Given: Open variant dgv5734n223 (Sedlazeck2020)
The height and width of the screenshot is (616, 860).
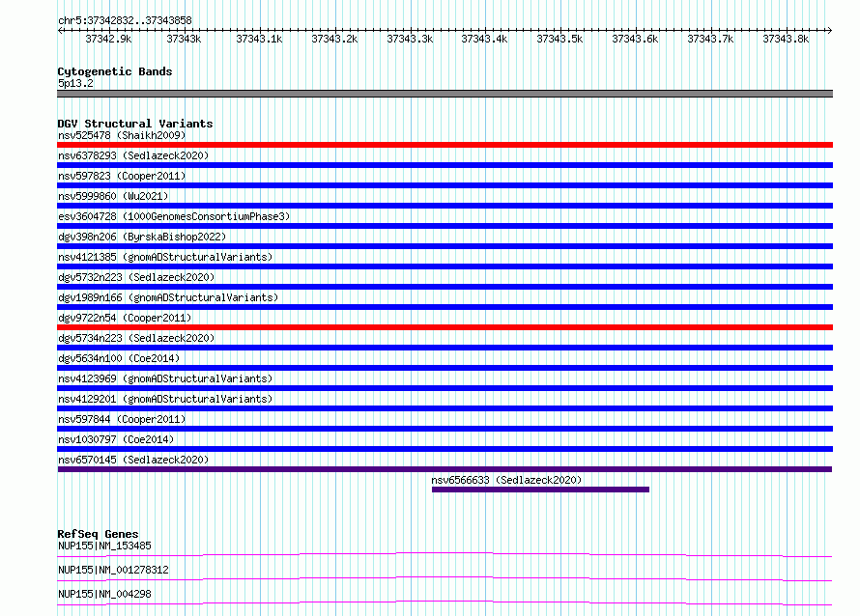Looking at the screenshot, I should pos(136,338).
